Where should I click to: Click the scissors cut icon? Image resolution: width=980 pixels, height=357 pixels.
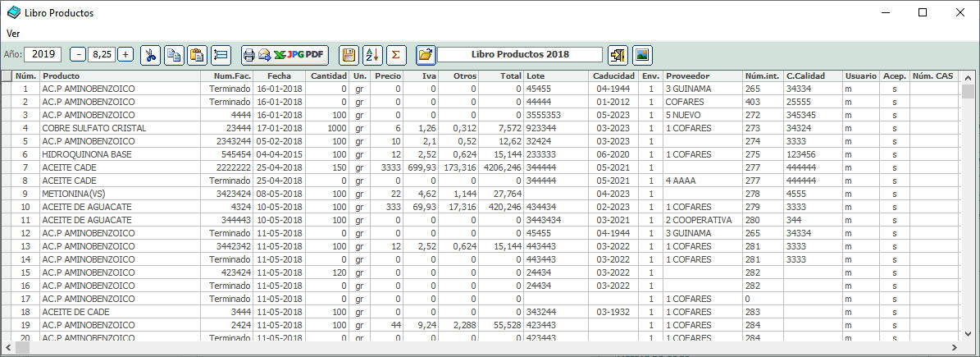coord(151,55)
